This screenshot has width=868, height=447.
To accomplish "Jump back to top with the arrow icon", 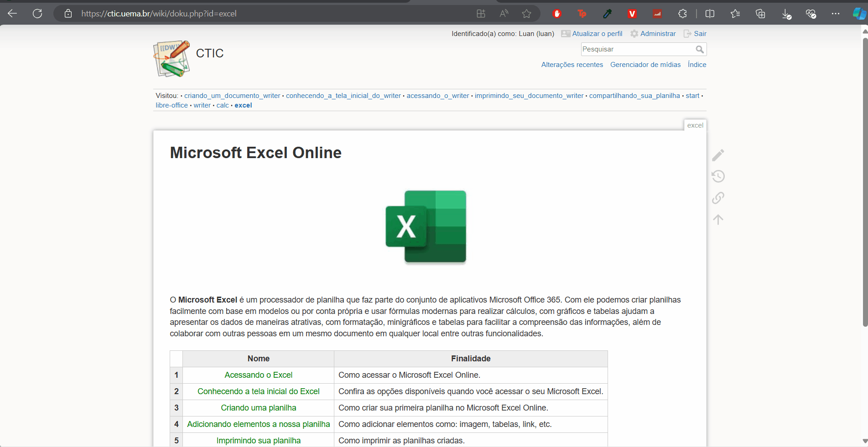I will click(718, 219).
